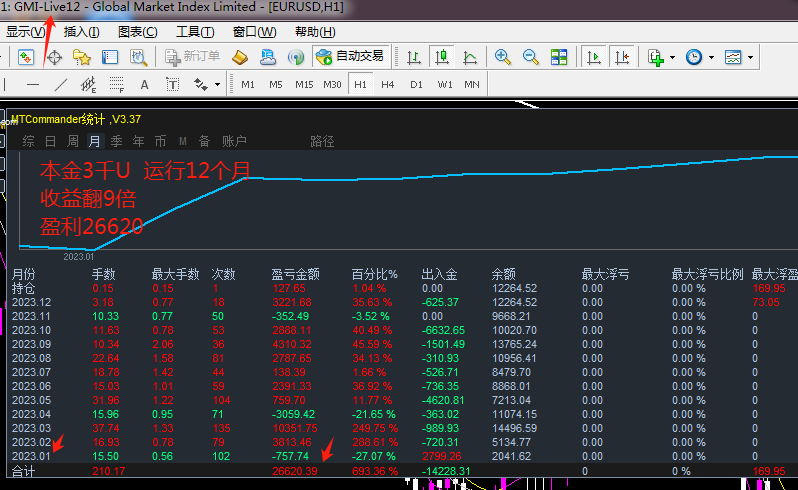Toggle chart auto scroll
798x490 pixels.
point(594,57)
